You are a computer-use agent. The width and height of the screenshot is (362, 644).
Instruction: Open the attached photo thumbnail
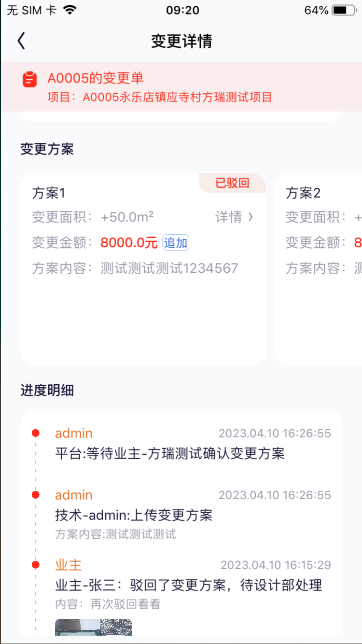93,628
